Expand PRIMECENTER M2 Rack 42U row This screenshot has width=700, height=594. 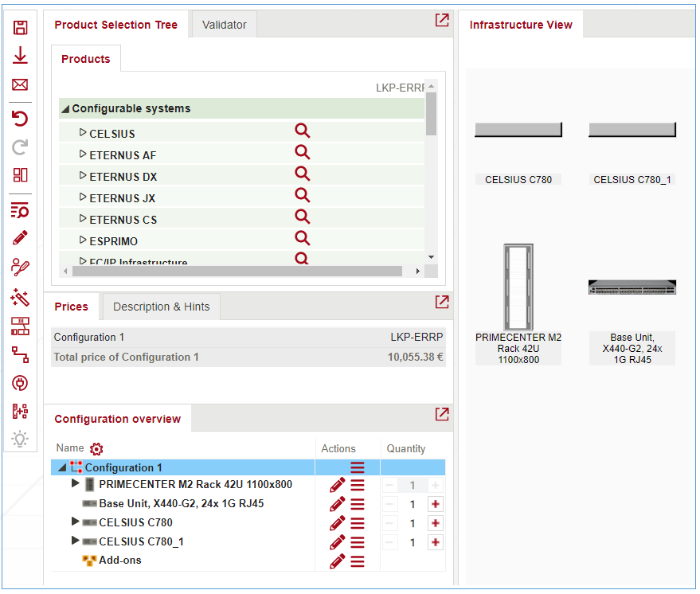point(76,483)
